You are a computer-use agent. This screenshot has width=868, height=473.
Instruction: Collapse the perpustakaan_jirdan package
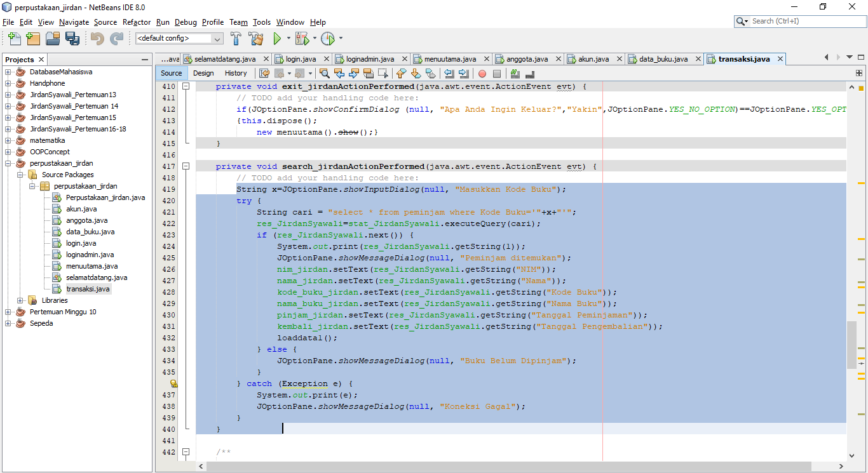[31, 186]
